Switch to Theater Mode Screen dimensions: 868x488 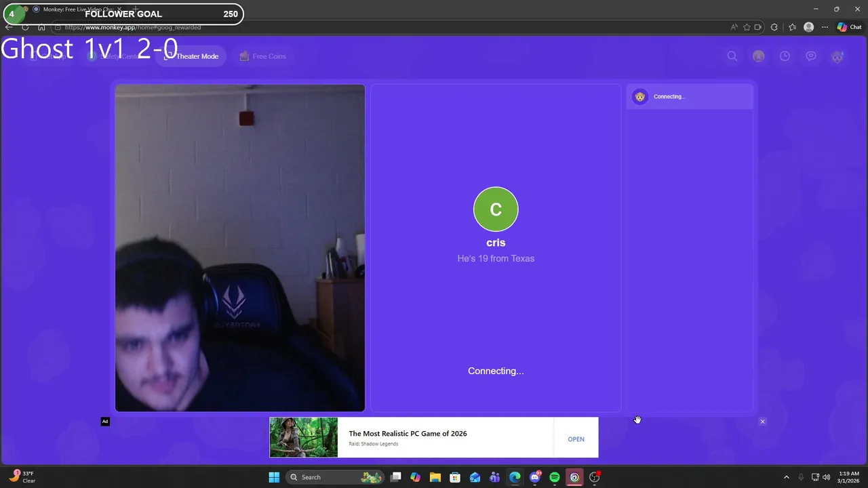tap(191, 56)
